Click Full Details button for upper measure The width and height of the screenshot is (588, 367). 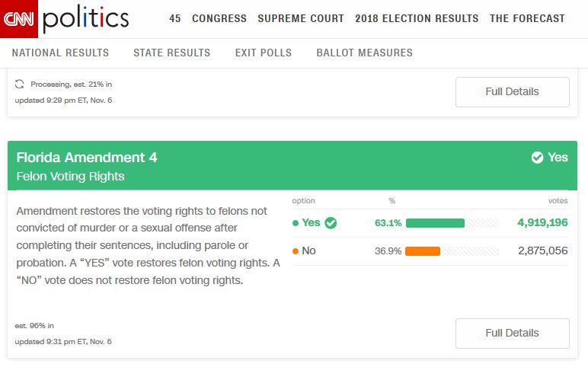tap(513, 92)
